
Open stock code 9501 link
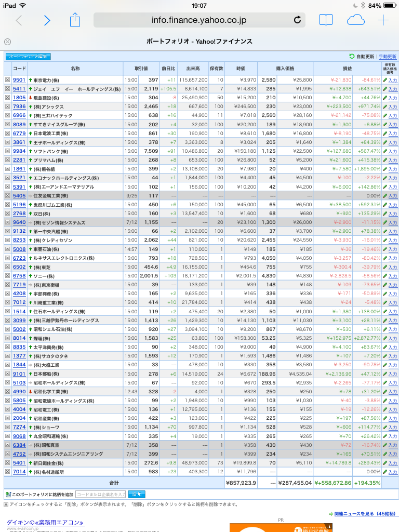pyautogui.click(x=19, y=80)
